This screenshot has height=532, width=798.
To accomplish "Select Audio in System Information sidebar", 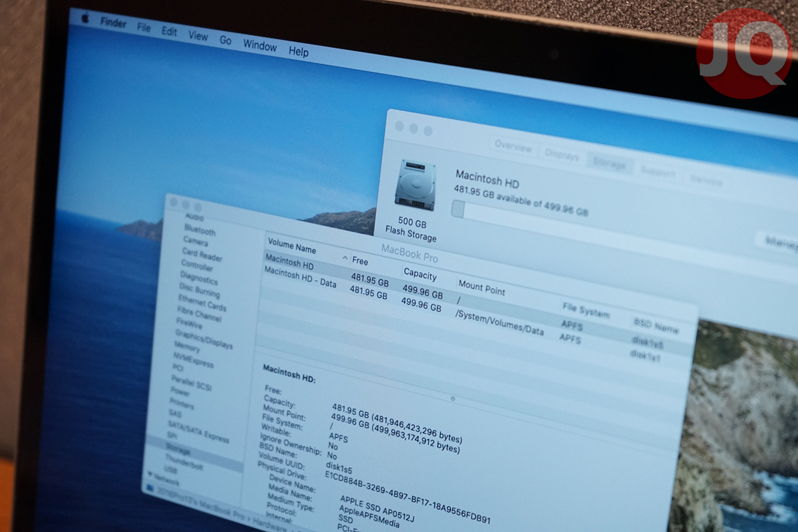I will click(x=195, y=217).
